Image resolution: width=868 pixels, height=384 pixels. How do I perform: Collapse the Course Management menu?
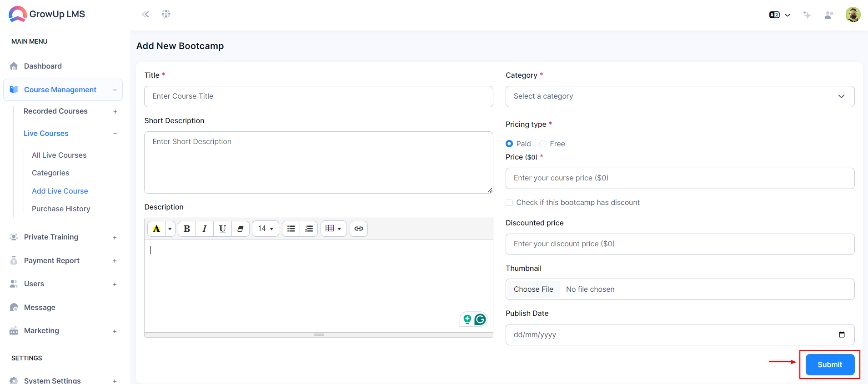click(x=115, y=90)
